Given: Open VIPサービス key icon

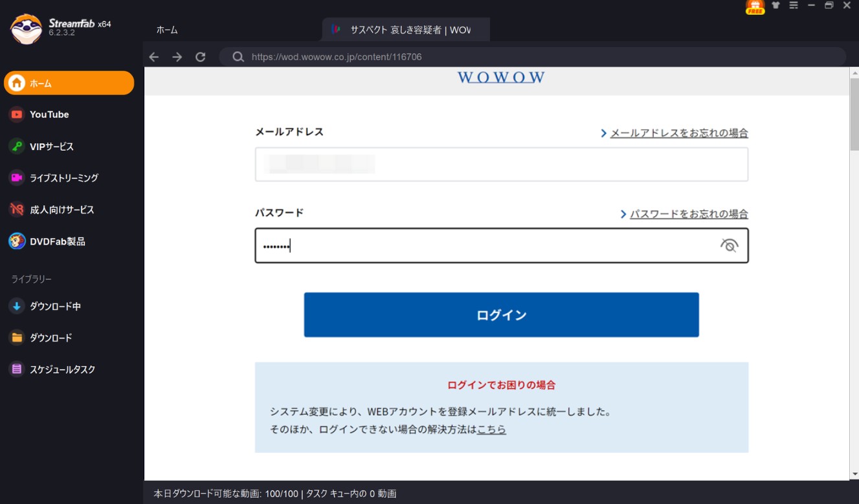Looking at the screenshot, I should [17, 146].
